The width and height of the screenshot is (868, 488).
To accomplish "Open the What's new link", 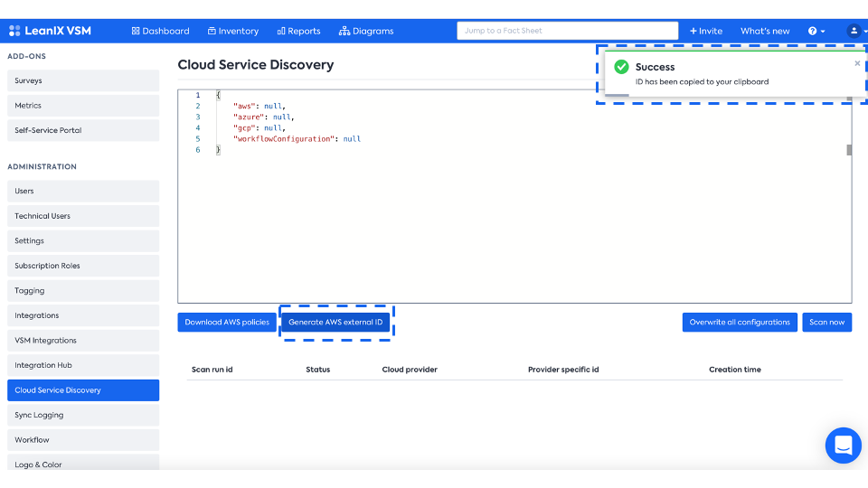I will tap(765, 31).
